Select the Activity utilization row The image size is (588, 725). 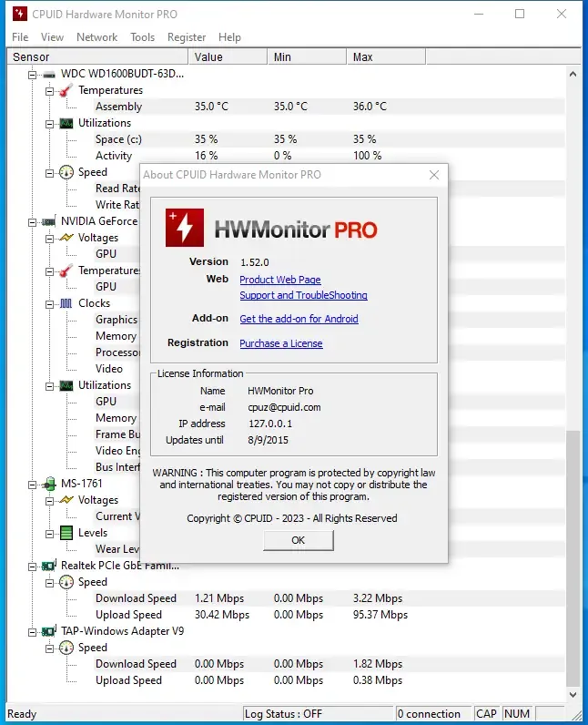tap(329, 156)
